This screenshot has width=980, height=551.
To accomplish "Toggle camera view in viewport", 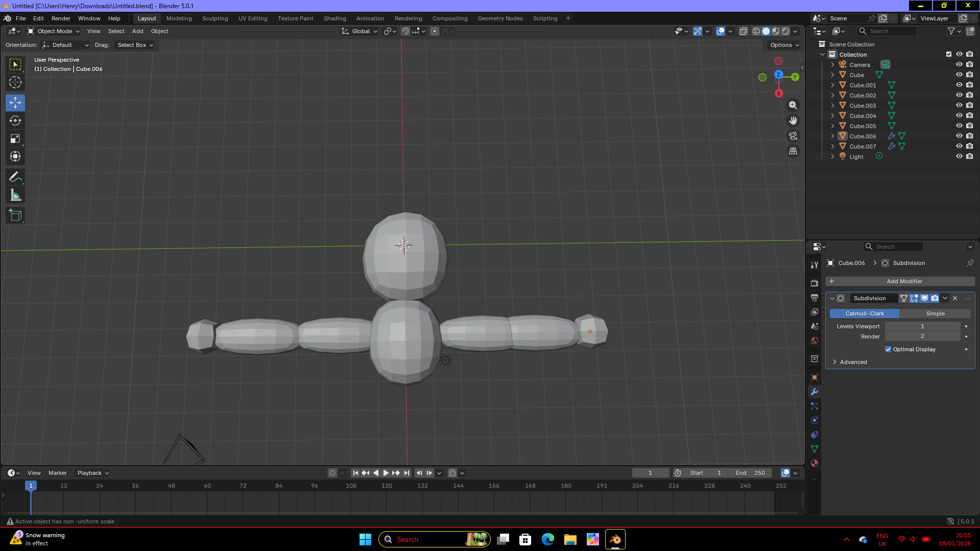I will click(x=793, y=136).
